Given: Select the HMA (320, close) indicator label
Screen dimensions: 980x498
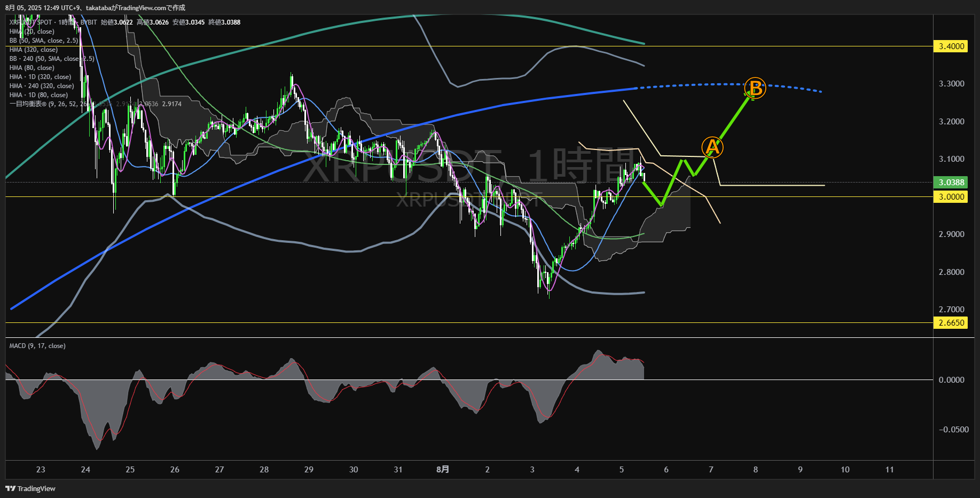Looking at the screenshot, I should click(x=33, y=50).
